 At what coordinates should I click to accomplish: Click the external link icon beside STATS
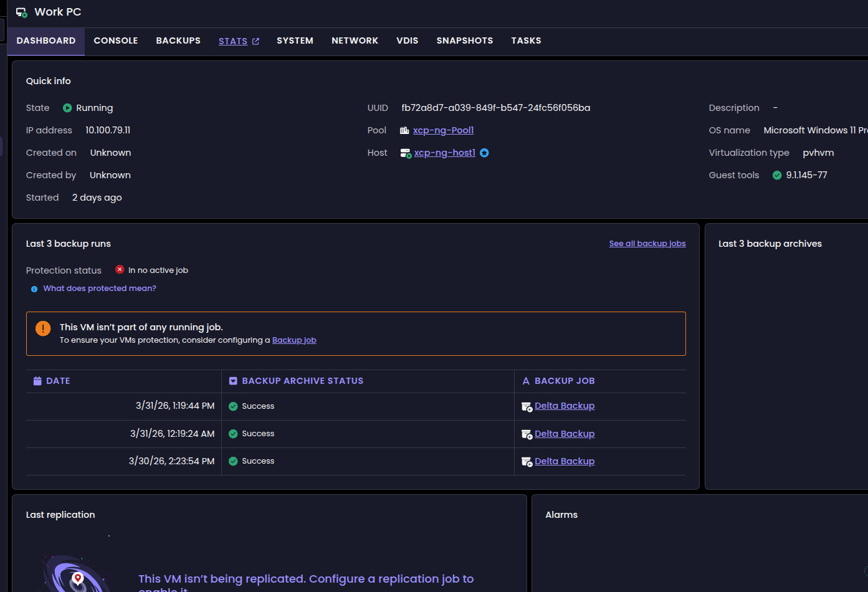pos(255,41)
